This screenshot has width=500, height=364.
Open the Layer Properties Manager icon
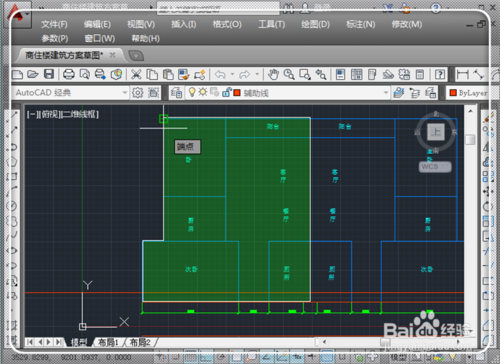click(176, 93)
